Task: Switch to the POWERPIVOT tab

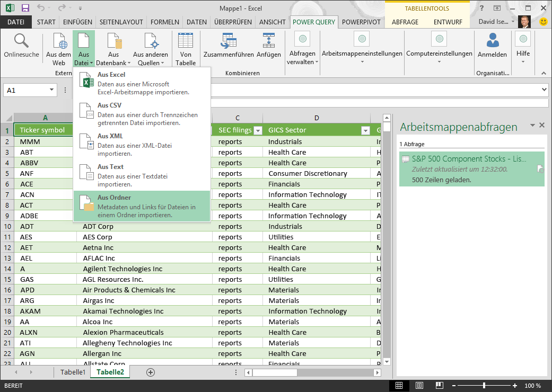Action: [361, 22]
